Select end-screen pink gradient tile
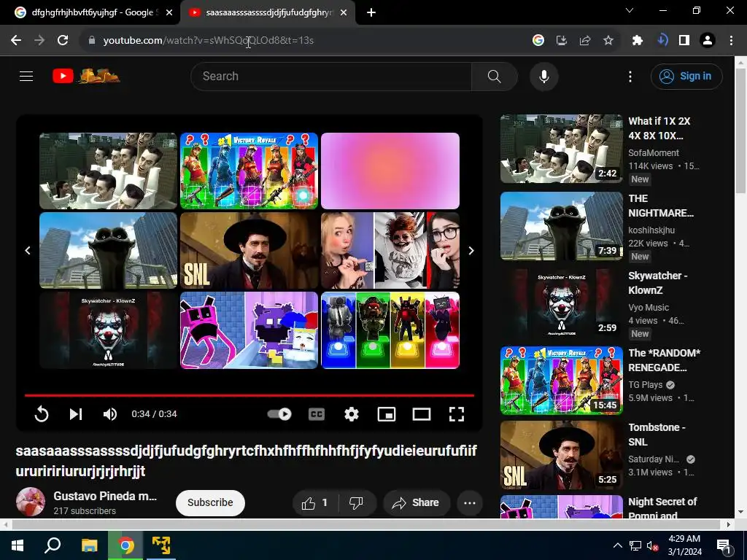This screenshot has width=747, height=560. point(390,171)
